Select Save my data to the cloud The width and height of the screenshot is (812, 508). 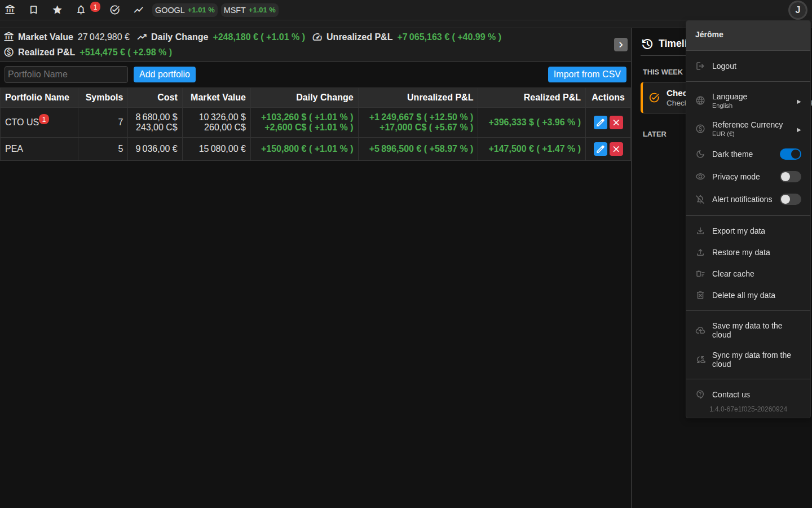coord(748,330)
